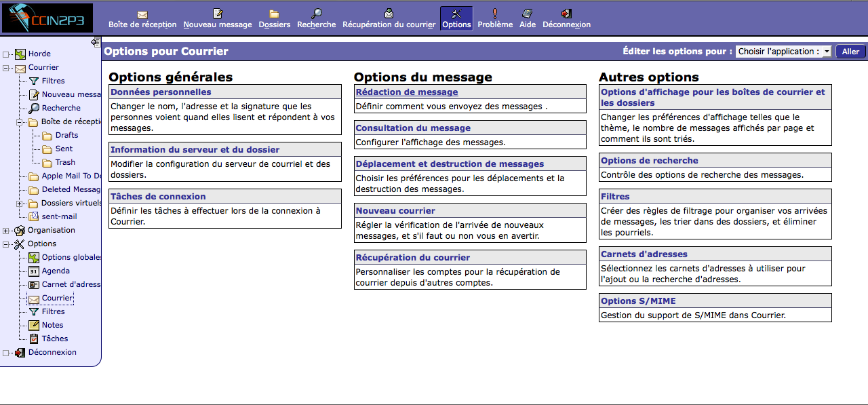This screenshot has height=405, width=868.
Task: Select the Options tools label in the sidebar tree
Action: pos(42,244)
